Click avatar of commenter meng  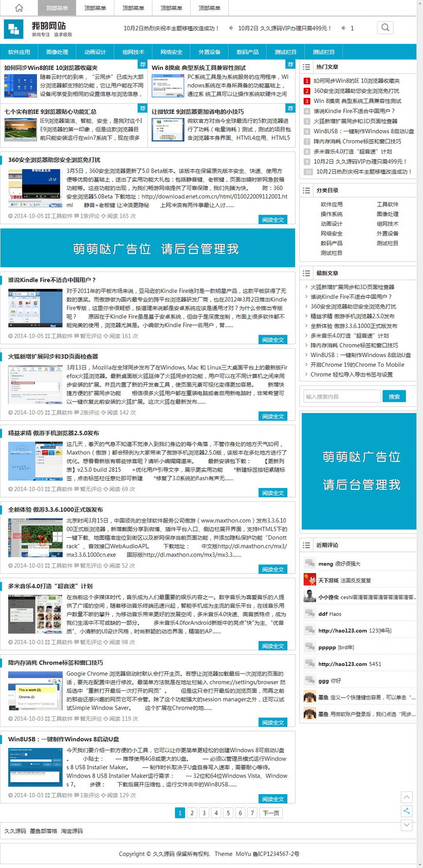309,563
